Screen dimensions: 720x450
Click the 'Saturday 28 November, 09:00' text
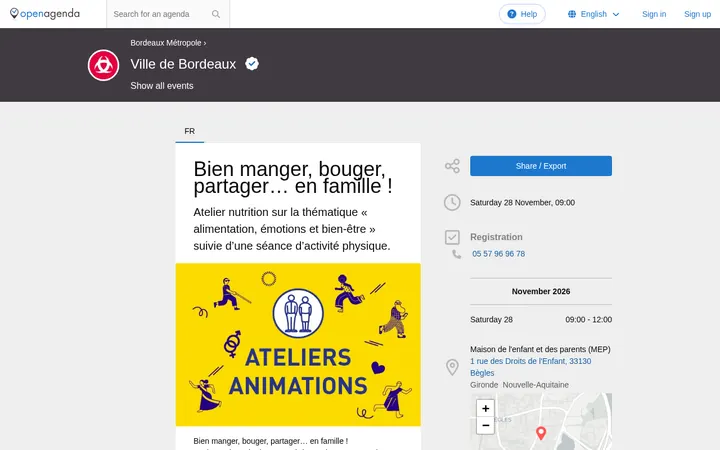[x=522, y=202]
